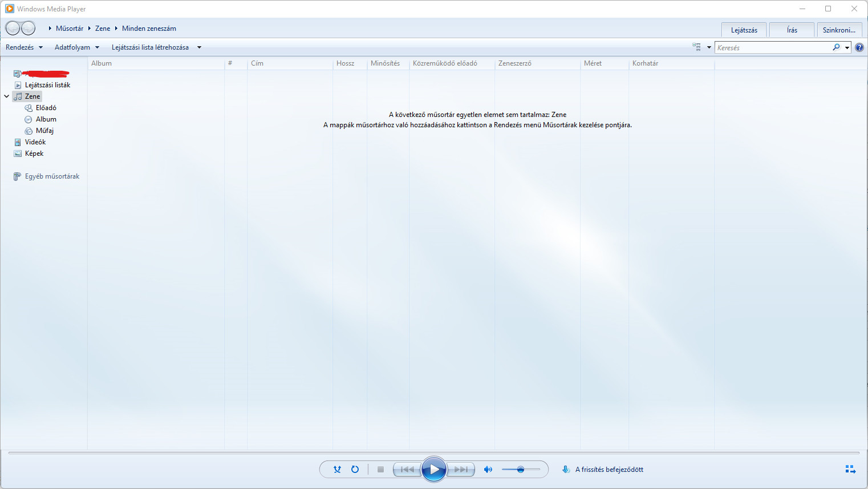Switch to the Lejátszás tab
Viewport: 868px width, 489px height.
(744, 30)
